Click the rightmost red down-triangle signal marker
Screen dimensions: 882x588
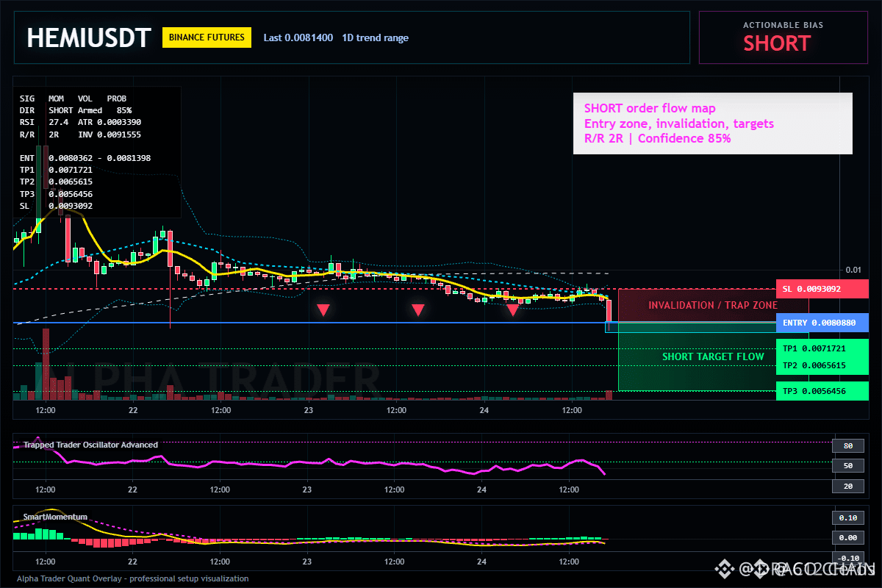512,310
